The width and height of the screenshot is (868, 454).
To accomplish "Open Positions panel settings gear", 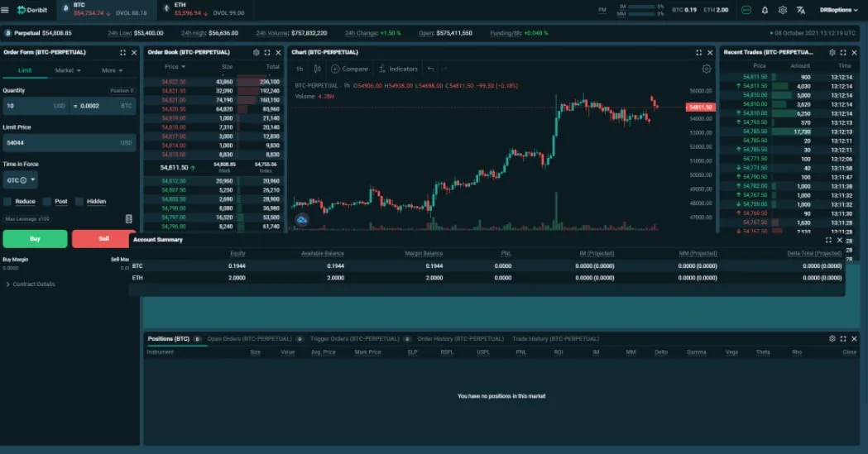I will [832, 338].
